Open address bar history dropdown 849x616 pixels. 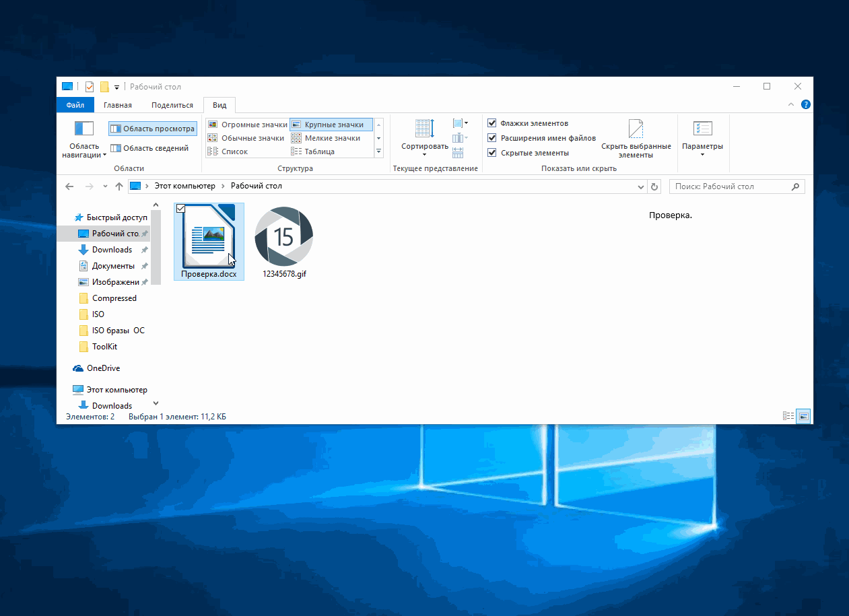point(640,186)
